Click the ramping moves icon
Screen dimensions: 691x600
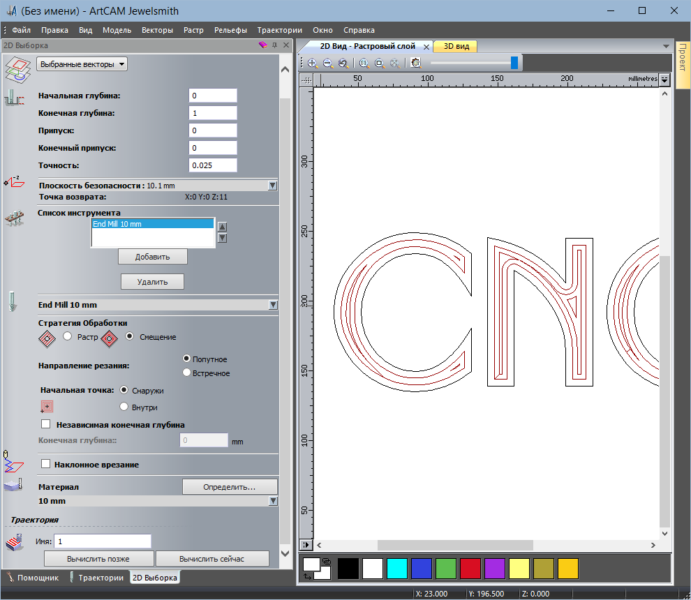(13, 462)
